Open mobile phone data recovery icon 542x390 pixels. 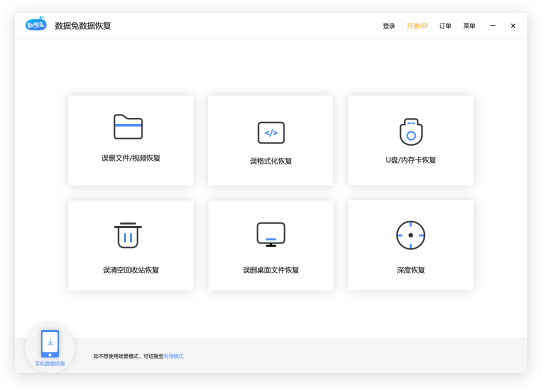pos(50,344)
